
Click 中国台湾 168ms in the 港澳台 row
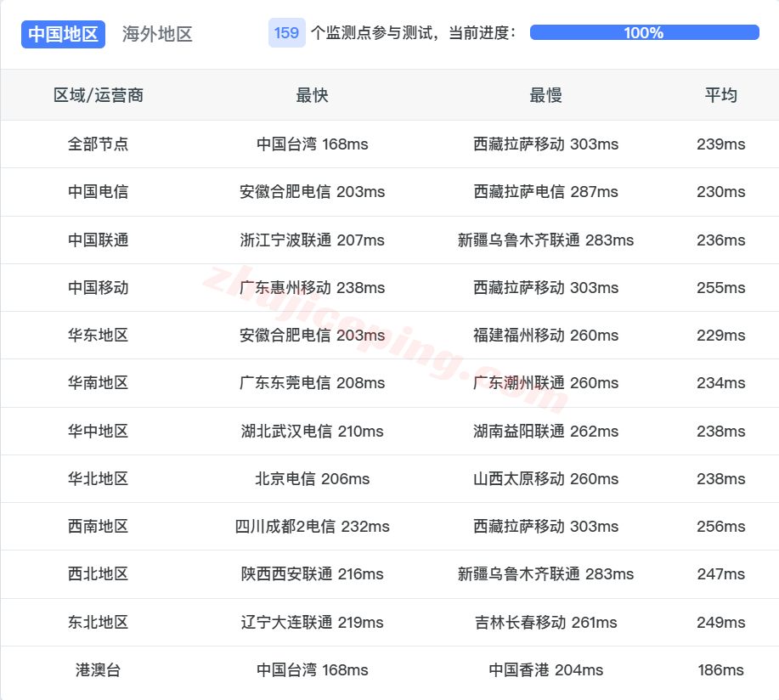312,669
